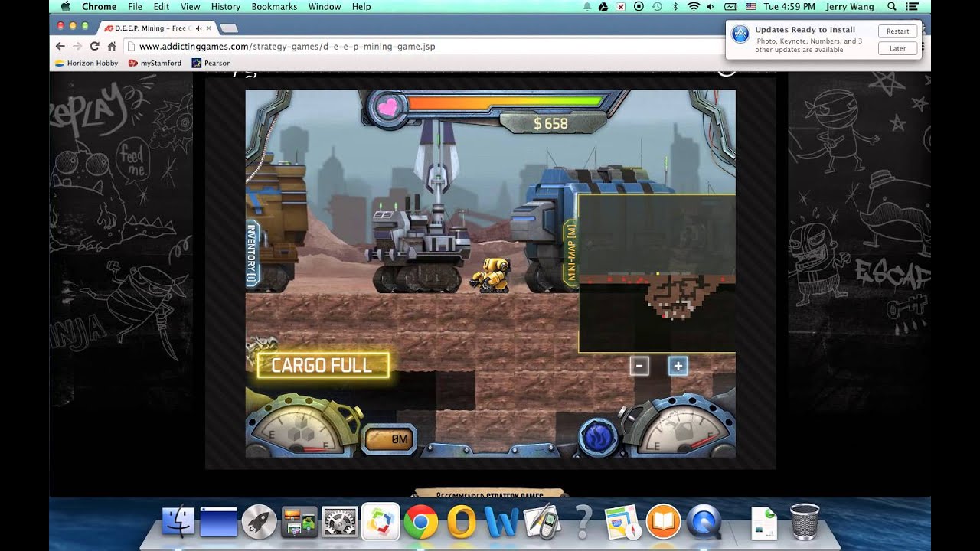The image size is (980, 551).
Task: Open the Horizon Hobby bookmark
Action: [87, 63]
